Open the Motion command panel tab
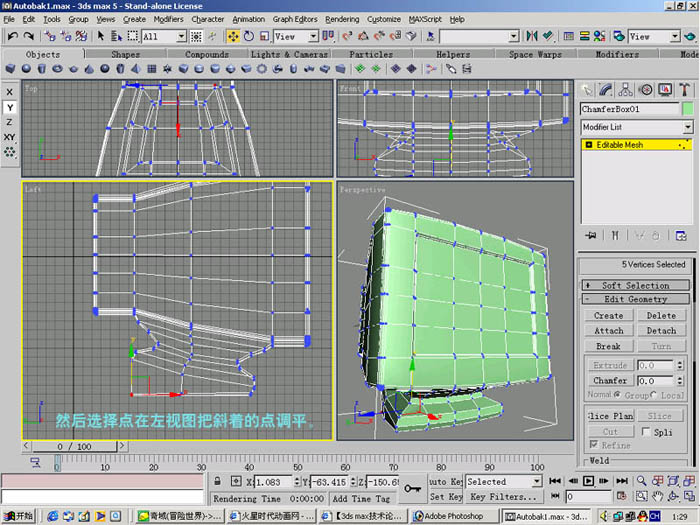Viewport: 700px width, 525px height. [646, 90]
